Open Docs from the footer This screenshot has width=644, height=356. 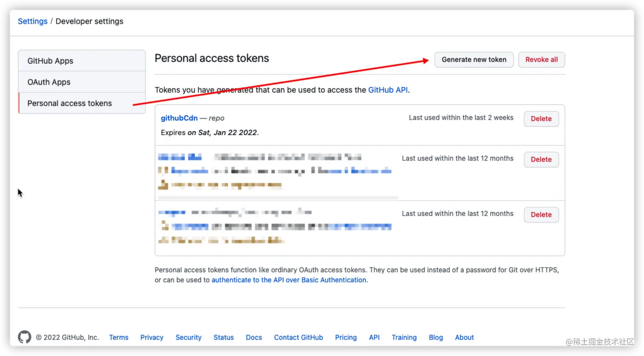(254, 337)
